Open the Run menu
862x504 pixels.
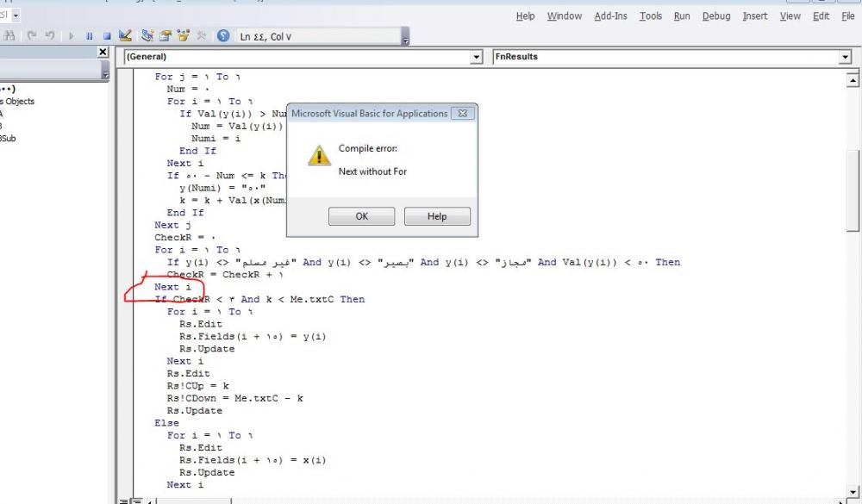point(682,16)
